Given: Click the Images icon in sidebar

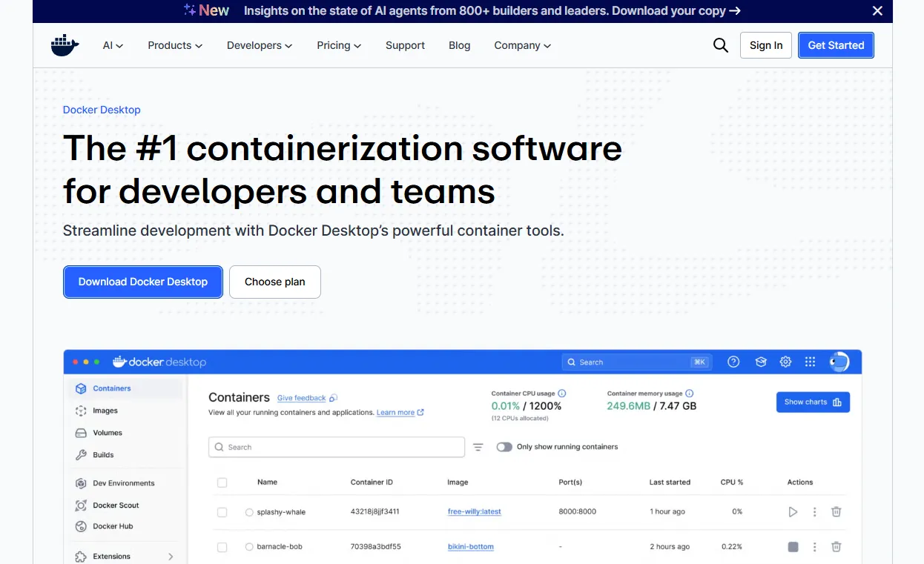Looking at the screenshot, I should 81,411.
